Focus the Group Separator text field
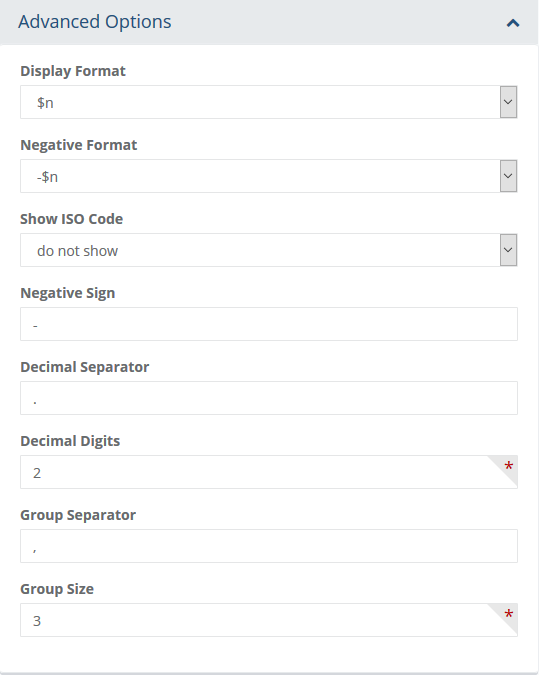 (x=269, y=546)
